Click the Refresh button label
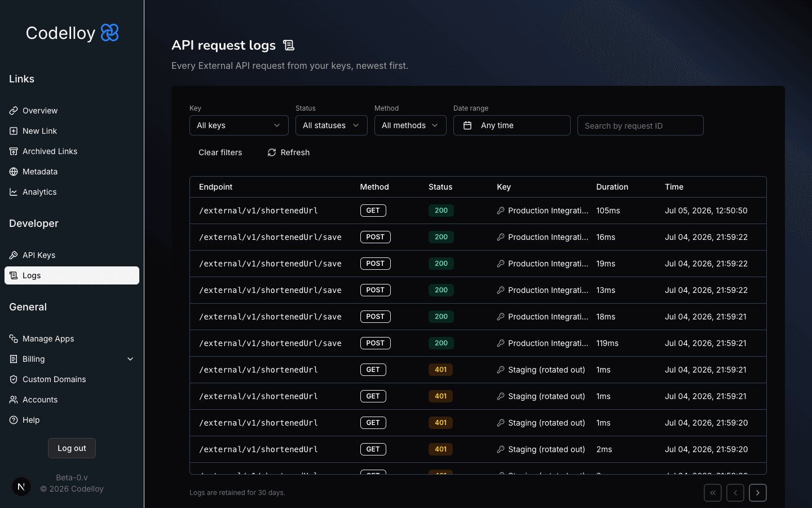812x508 pixels. [x=295, y=152]
